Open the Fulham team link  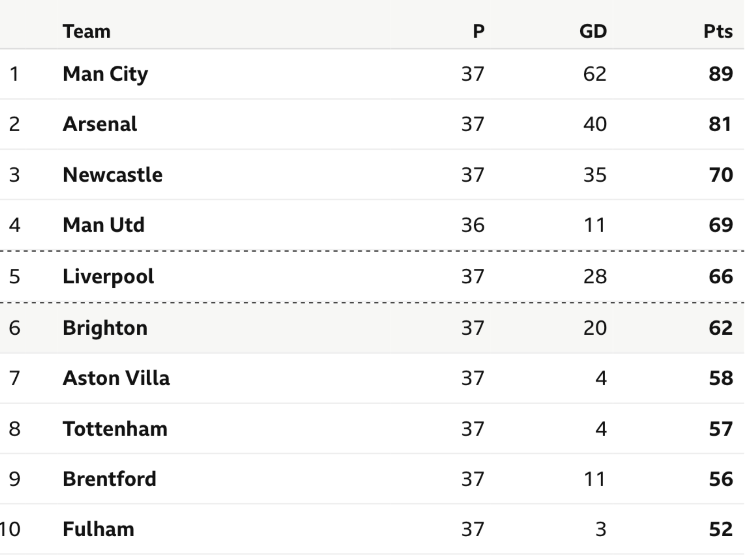(x=98, y=529)
